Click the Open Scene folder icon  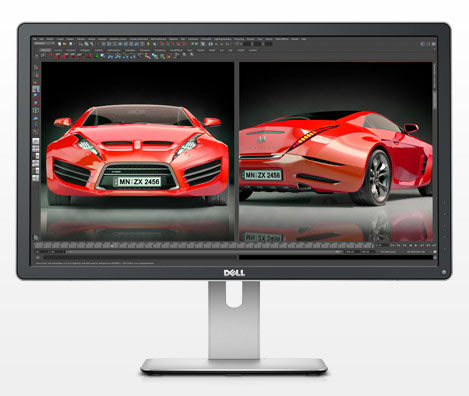[65, 44]
